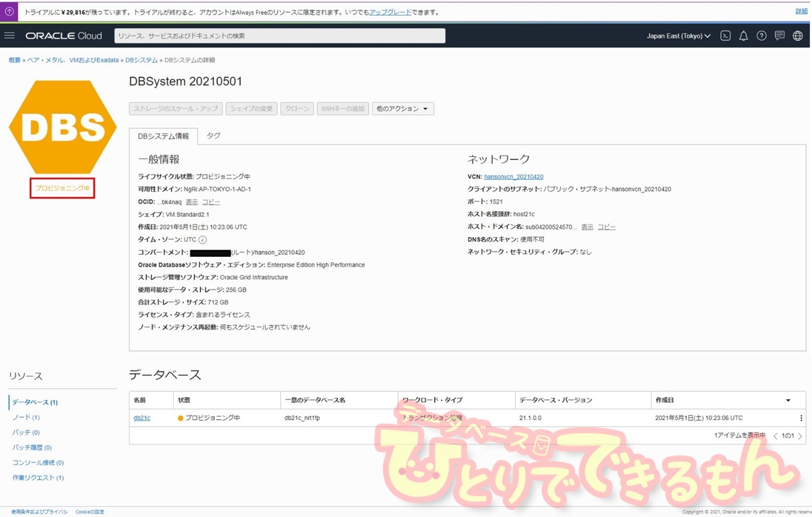Focus the resource and service search field
812x517 pixels.
point(280,36)
